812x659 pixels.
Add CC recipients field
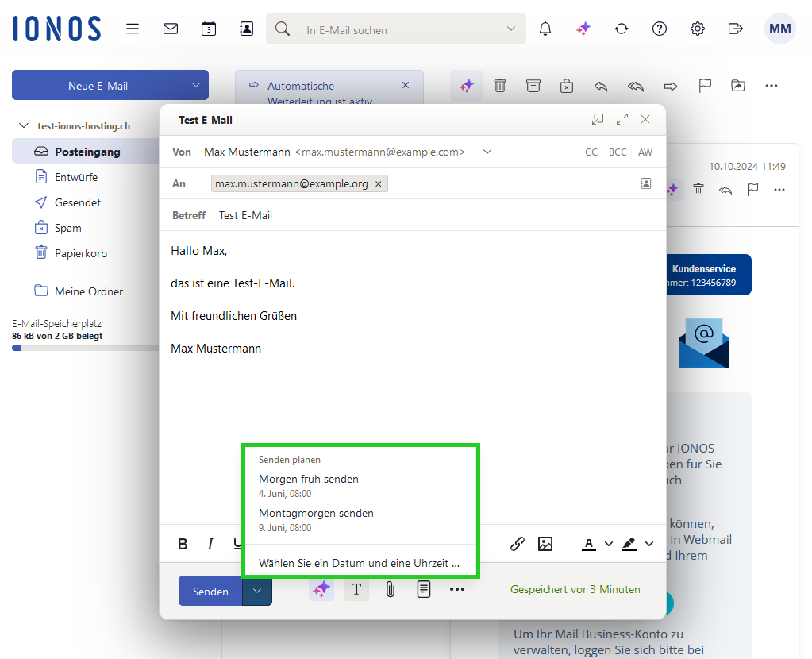(591, 152)
